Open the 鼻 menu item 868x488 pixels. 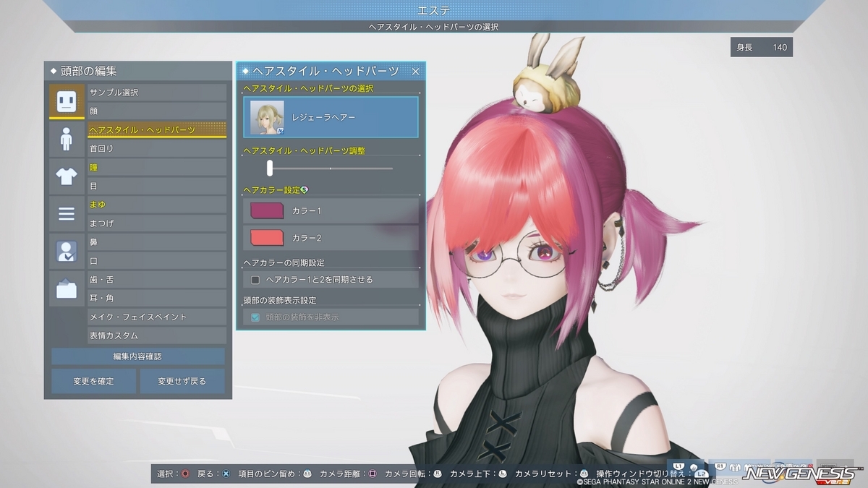[157, 241]
